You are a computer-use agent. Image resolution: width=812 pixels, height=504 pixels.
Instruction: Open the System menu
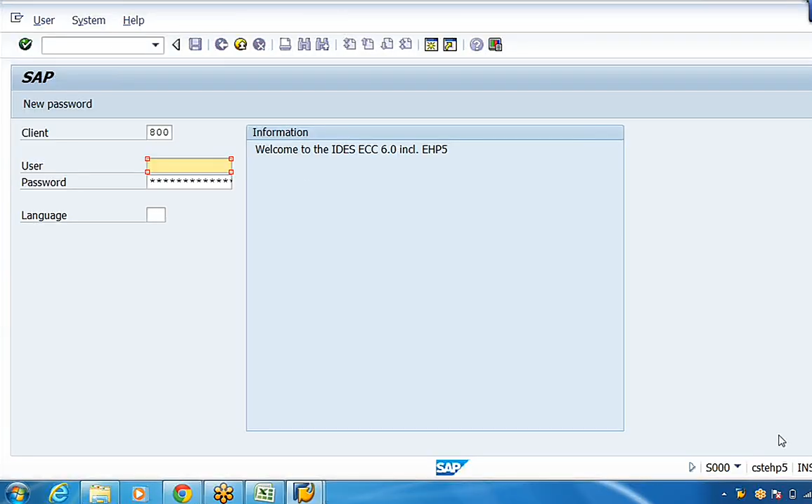pos(89,20)
